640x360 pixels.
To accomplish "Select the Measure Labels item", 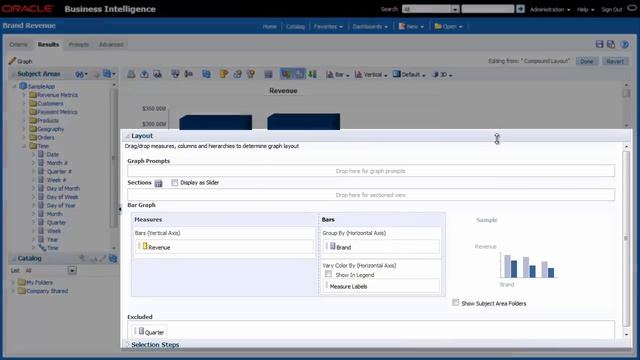I will [x=382, y=286].
